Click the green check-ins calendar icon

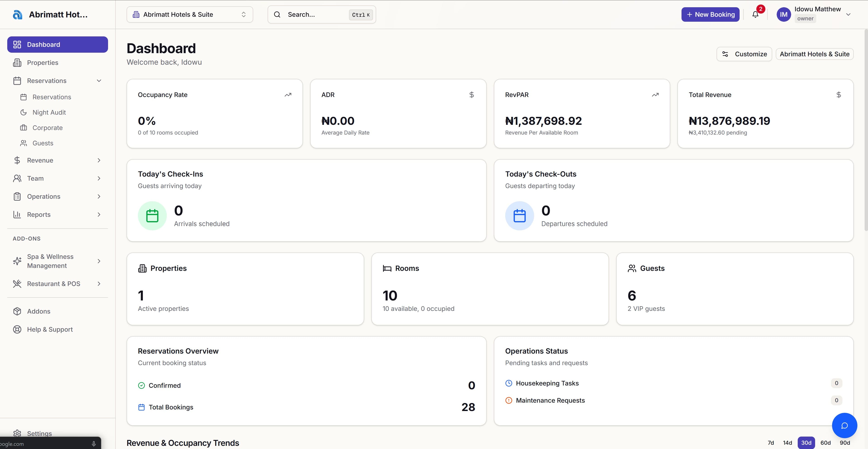152,216
